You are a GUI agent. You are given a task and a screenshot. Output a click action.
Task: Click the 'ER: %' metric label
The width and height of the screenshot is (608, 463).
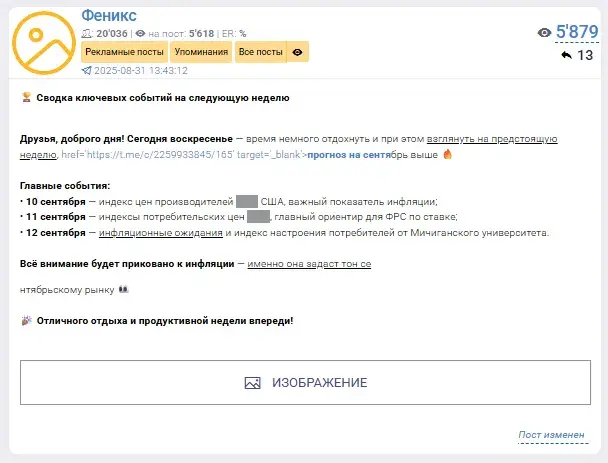pos(234,34)
